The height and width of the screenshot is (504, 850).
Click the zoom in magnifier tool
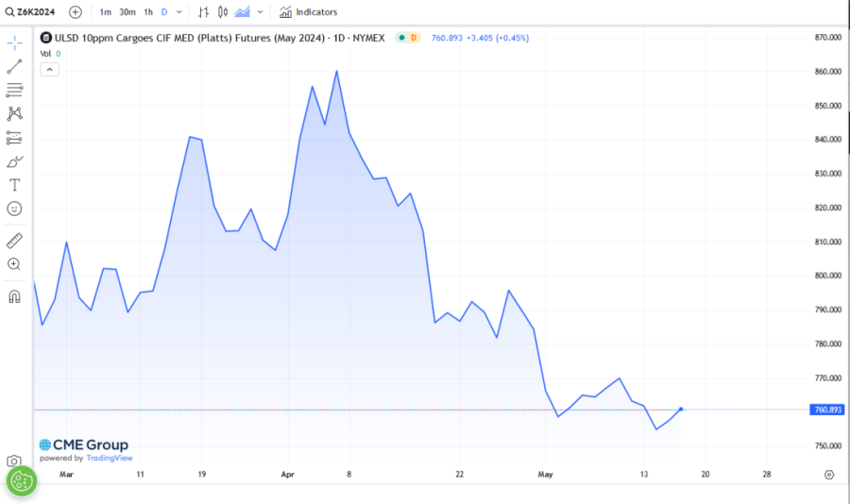coord(14,264)
